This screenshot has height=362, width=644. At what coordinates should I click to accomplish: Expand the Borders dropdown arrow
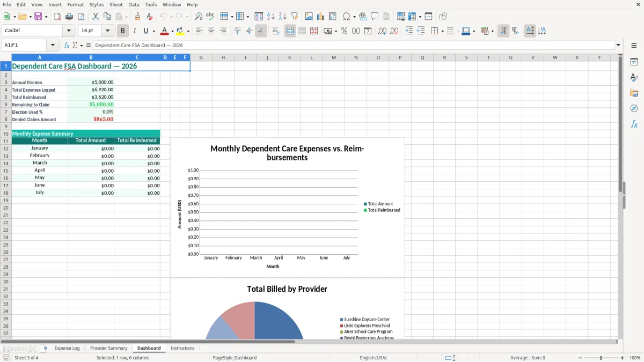coord(442,31)
